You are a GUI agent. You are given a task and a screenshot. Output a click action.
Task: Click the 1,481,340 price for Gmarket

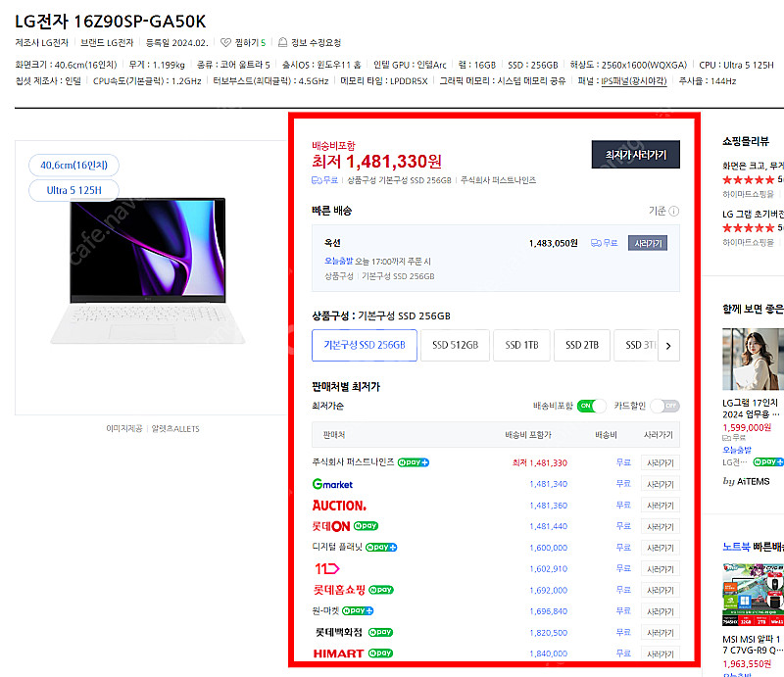(549, 484)
